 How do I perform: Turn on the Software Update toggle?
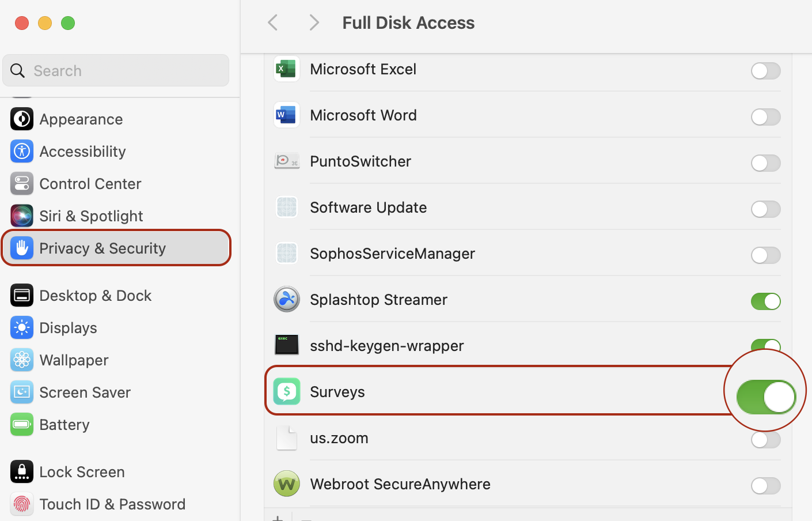tap(765, 209)
